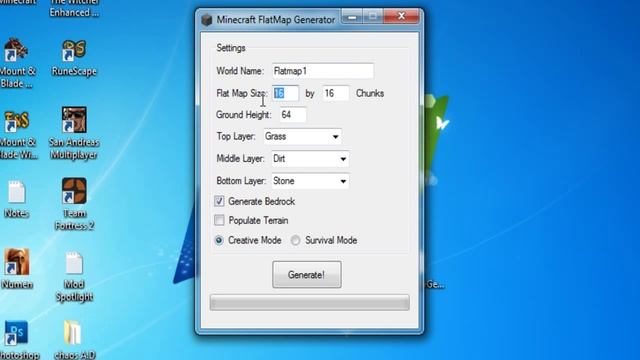Viewport: 640px width, 360px height.
Task: Open the RuneScape desktop shortcut
Action: (x=74, y=58)
